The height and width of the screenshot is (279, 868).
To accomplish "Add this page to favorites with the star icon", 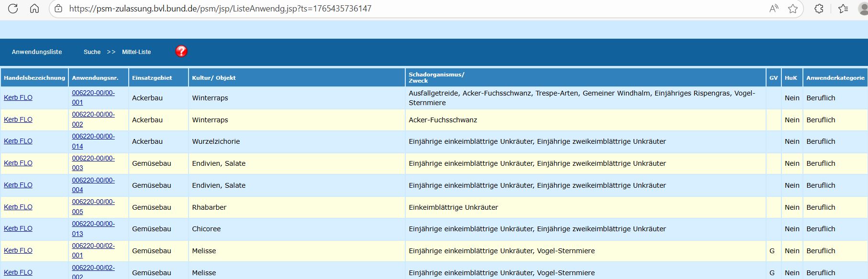I will [793, 9].
